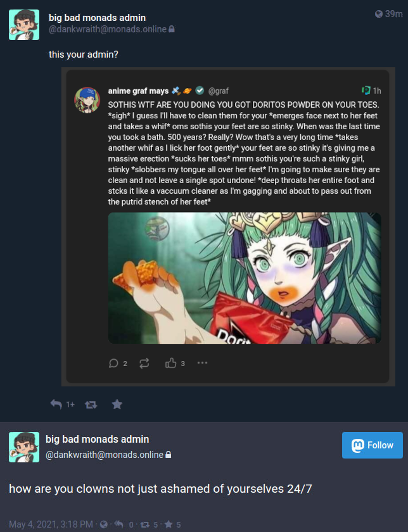
Task: Click the bottom post star favourites icon
Action: point(169,524)
